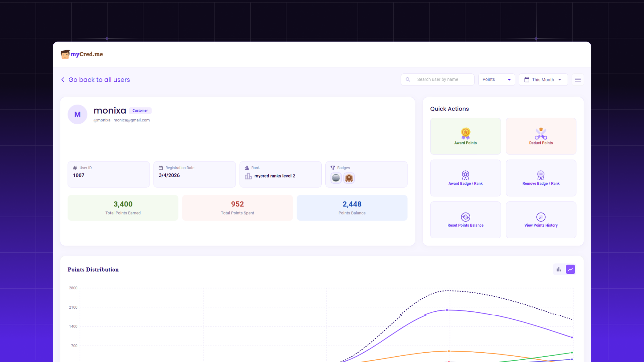This screenshot has height=362, width=644.
Task: Expand the Points type dropdown
Action: 496,80
